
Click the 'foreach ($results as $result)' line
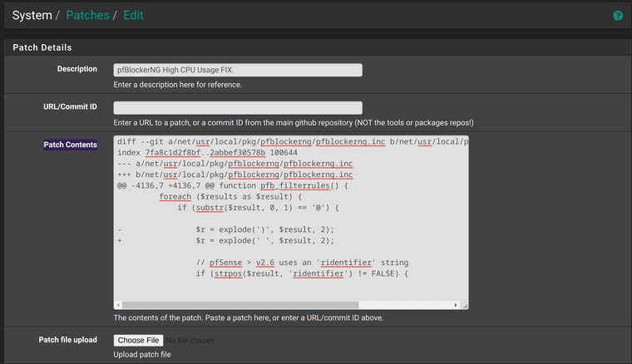(x=230, y=196)
